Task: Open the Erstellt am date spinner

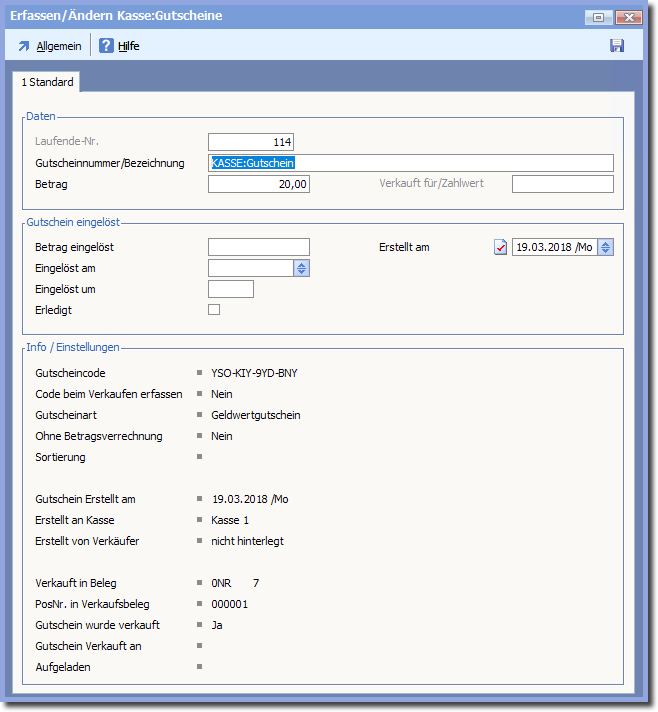Action: click(x=606, y=247)
